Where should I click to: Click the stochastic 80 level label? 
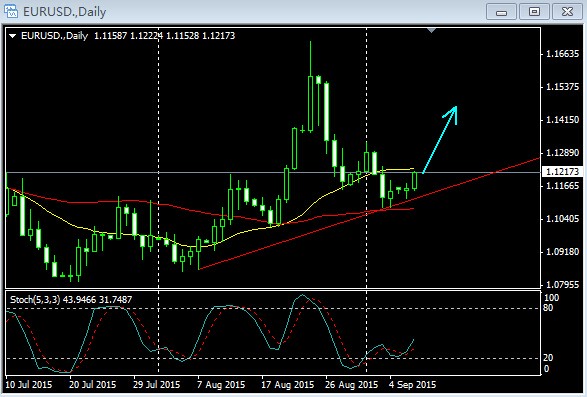click(x=548, y=308)
